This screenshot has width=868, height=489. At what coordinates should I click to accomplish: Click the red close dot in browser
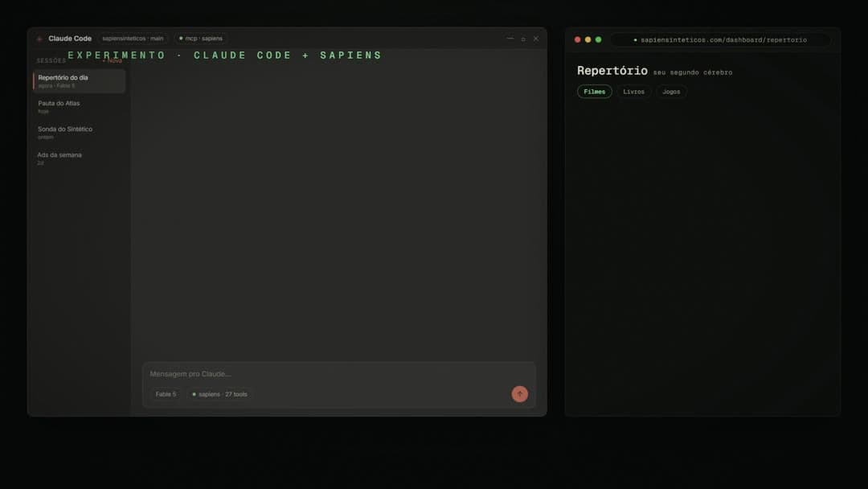[x=577, y=40]
